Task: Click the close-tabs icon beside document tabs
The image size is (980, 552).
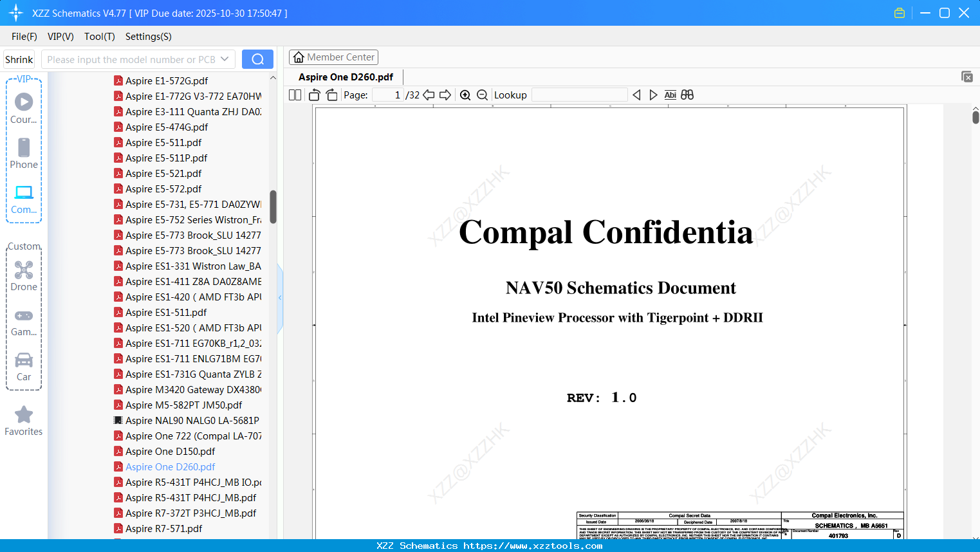Action: pos(967,77)
